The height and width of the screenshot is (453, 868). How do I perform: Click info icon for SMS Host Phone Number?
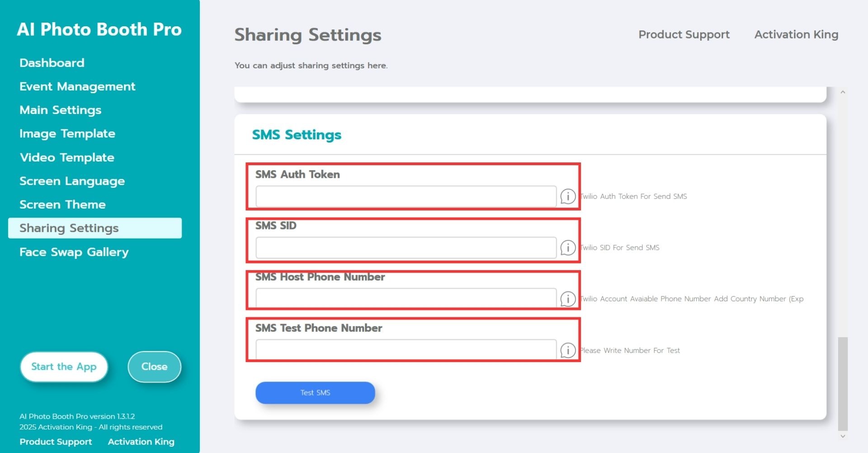tap(568, 299)
